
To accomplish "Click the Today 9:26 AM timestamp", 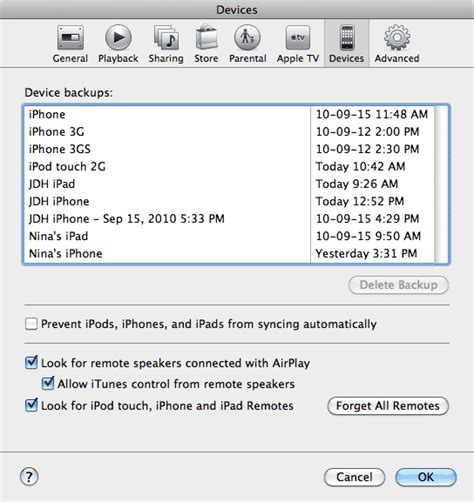I will [x=357, y=184].
